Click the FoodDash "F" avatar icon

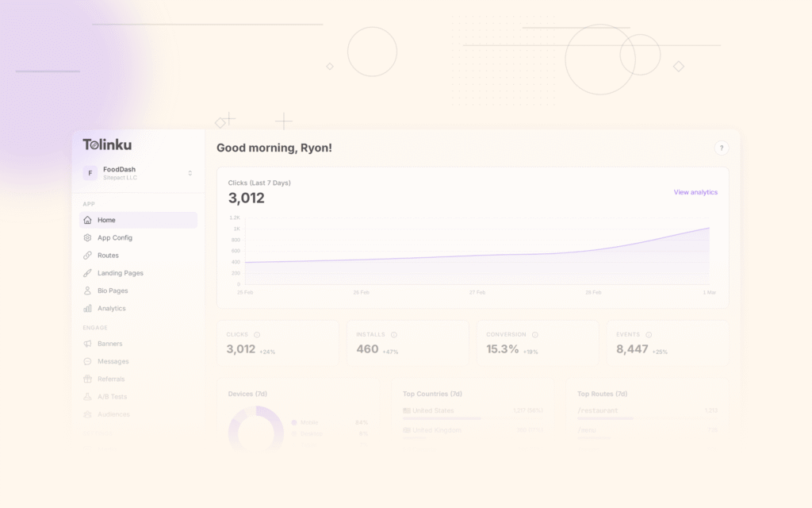click(x=90, y=173)
